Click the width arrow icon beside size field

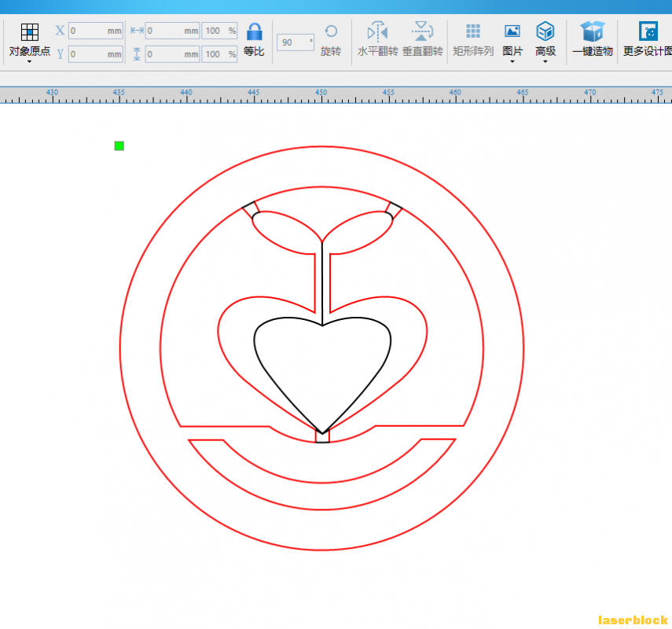coord(137,31)
